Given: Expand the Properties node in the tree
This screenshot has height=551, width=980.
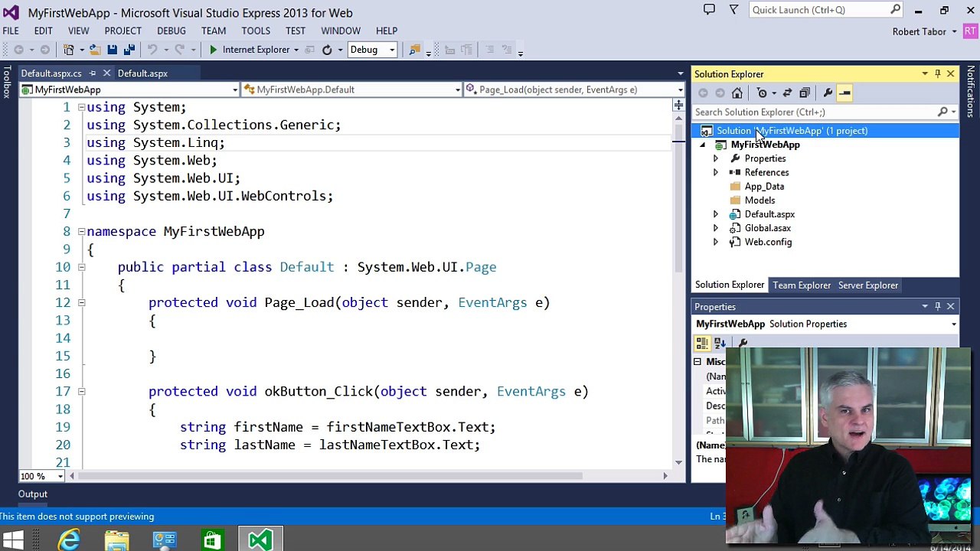Looking at the screenshot, I should 715,158.
